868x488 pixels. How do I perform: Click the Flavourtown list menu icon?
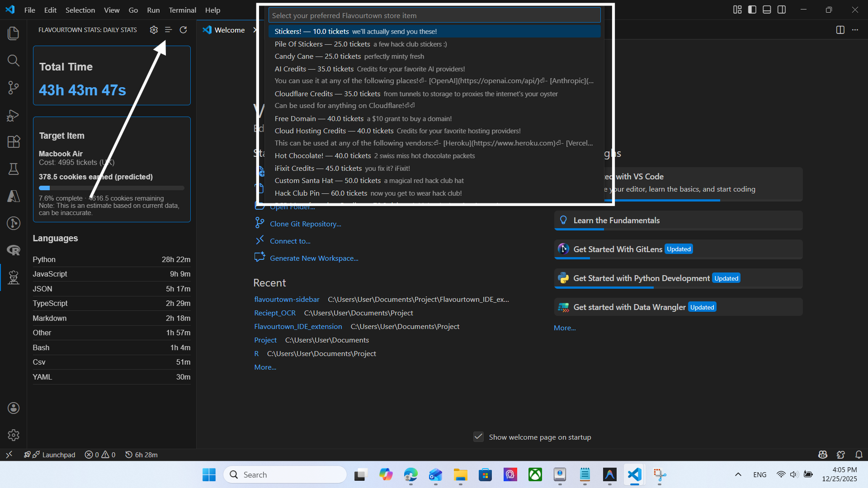point(169,30)
